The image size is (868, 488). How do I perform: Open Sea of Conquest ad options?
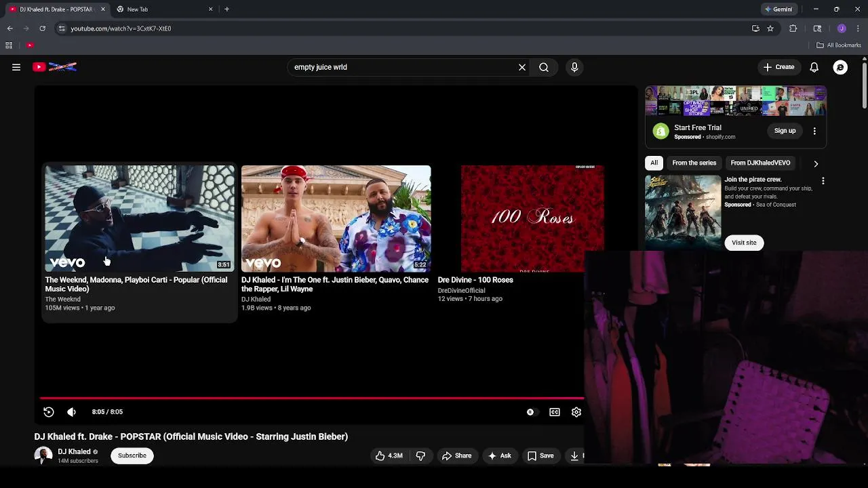(823, 181)
